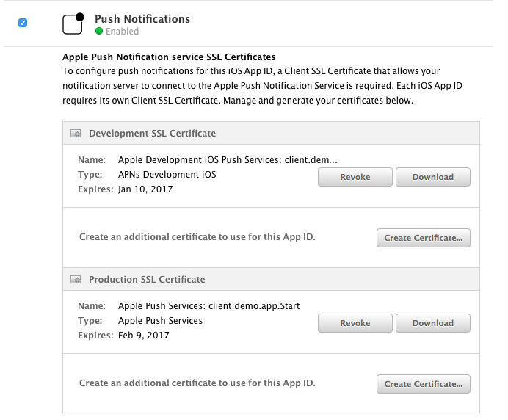Download the APNs Development iOS certificate

pos(432,177)
